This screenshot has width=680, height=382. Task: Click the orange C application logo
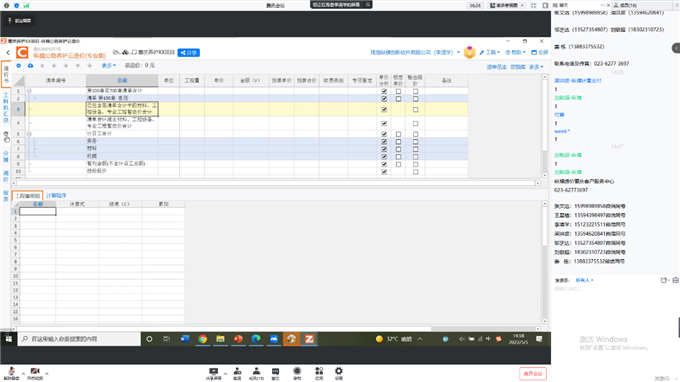(x=22, y=52)
